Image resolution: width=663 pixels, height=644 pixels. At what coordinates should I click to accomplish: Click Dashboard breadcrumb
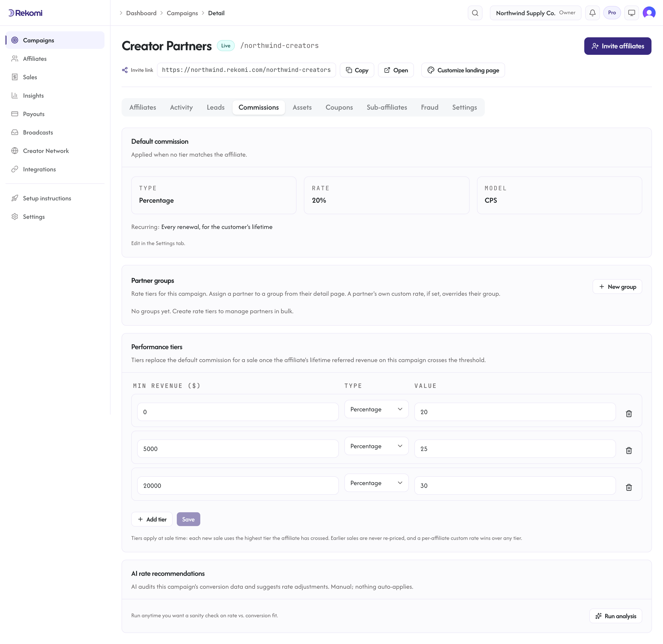tap(141, 13)
